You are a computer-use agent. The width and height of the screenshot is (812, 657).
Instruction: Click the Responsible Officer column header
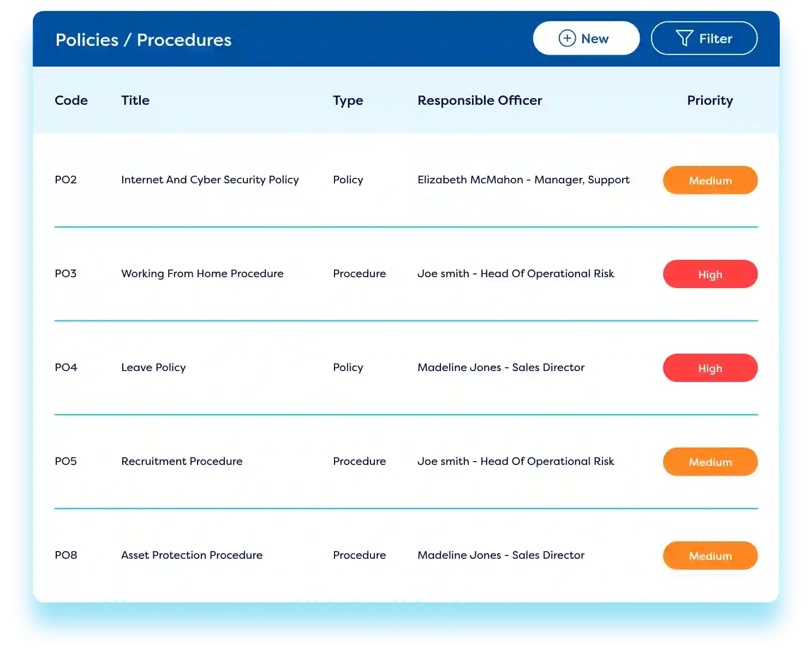pyautogui.click(x=480, y=100)
